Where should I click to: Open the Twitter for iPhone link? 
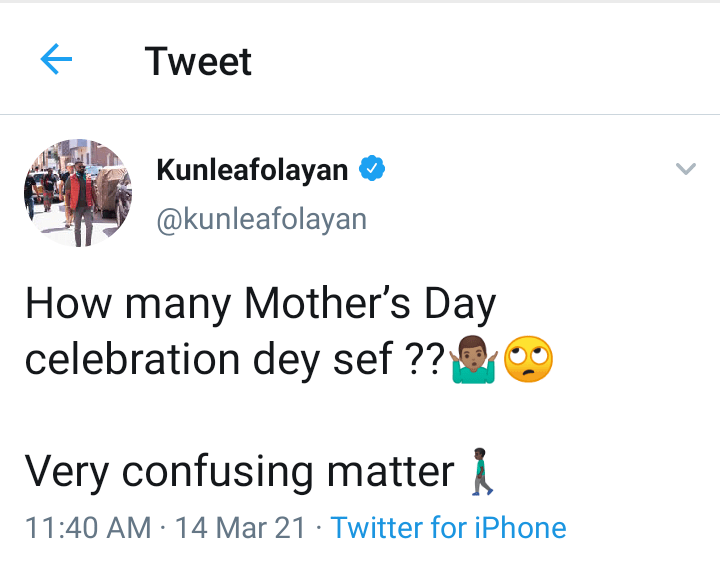(x=448, y=527)
